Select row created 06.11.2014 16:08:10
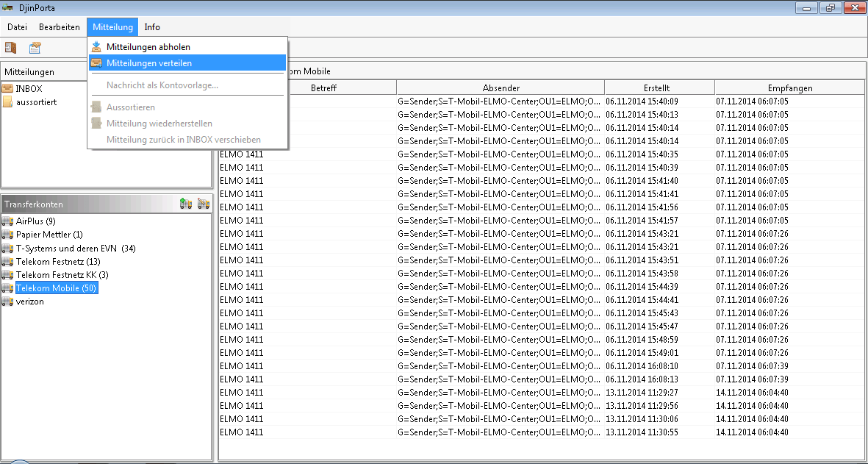 pos(542,366)
